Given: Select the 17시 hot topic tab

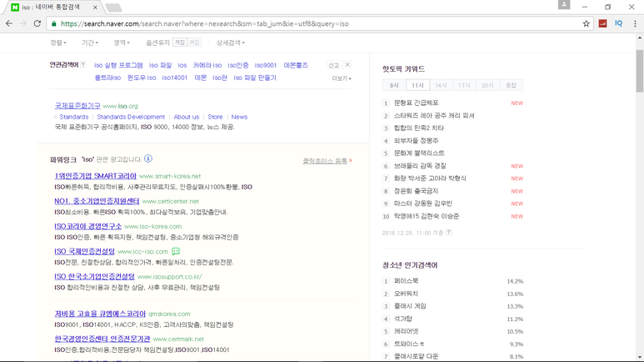Looking at the screenshot, I should 464,85.
